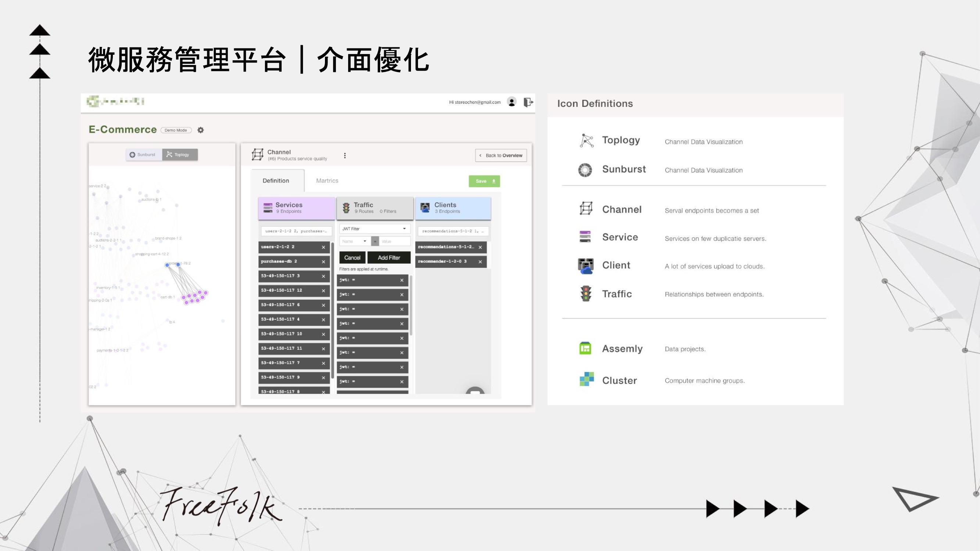Switch to Sunburst view

coord(143,154)
